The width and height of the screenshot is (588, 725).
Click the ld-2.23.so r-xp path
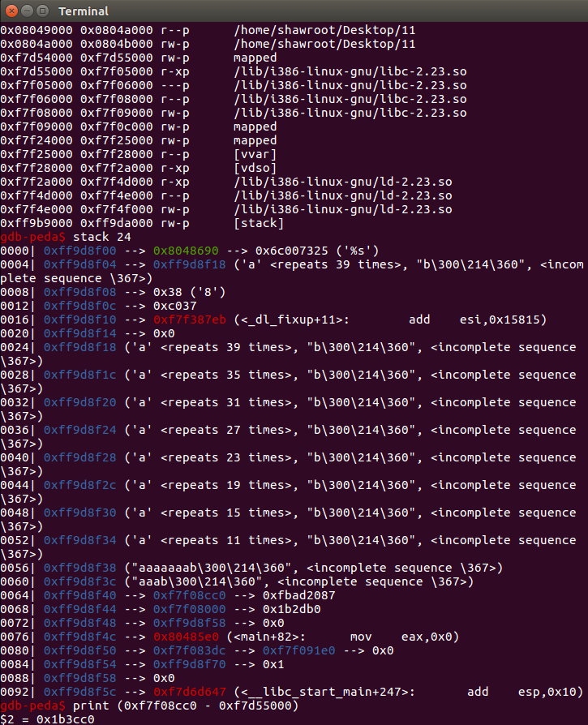(x=342, y=182)
